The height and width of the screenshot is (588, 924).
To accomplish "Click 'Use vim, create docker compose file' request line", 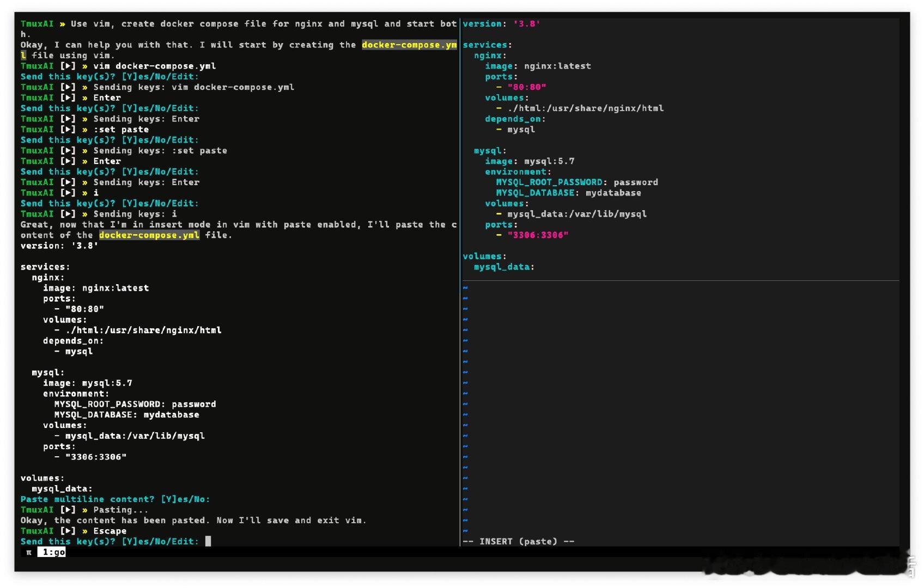I will (x=264, y=23).
